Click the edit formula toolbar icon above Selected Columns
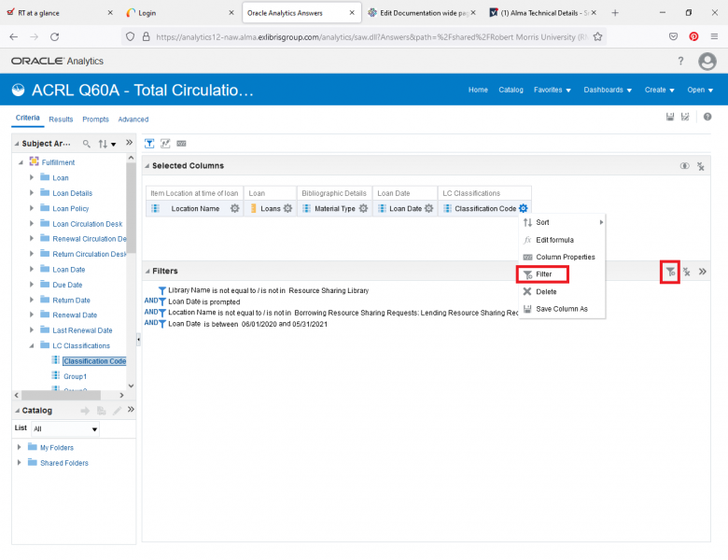Image resolution: width=728 pixels, height=560 pixels. (165, 144)
